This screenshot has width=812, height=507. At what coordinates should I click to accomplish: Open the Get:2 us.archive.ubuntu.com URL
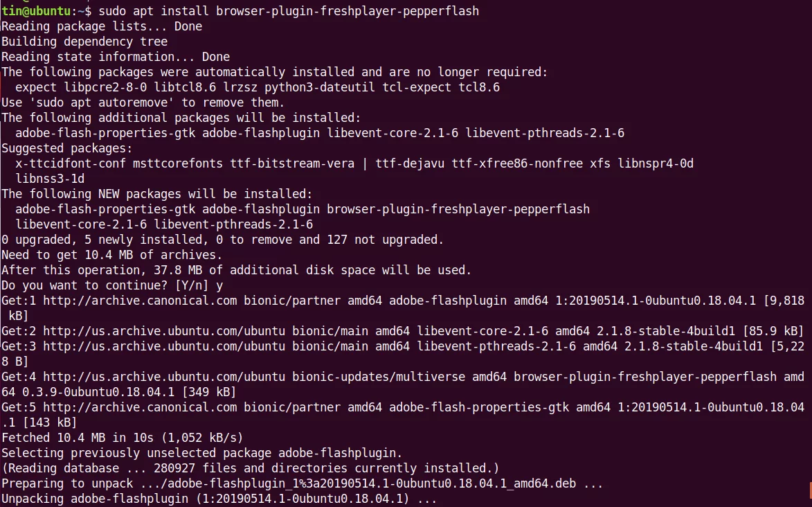(164, 331)
